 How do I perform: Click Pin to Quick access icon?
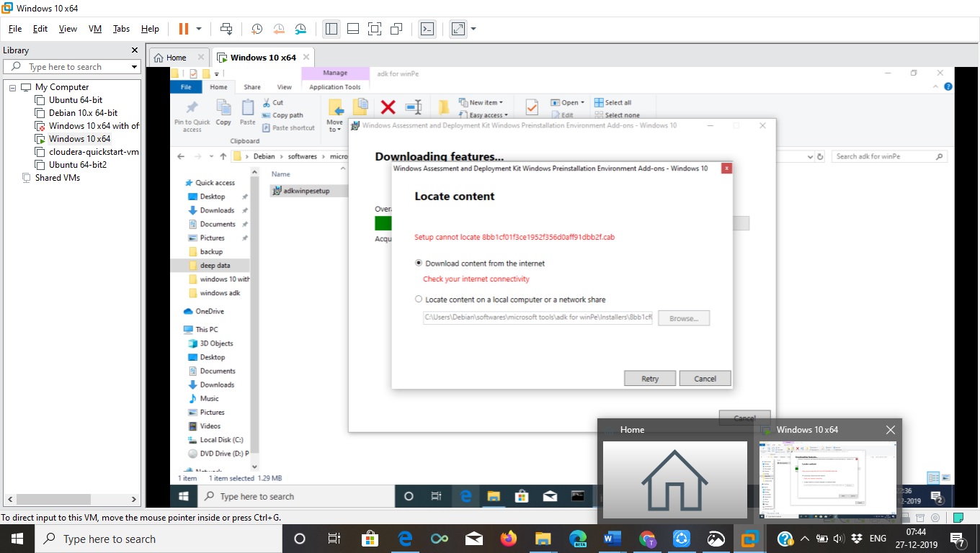tap(192, 115)
